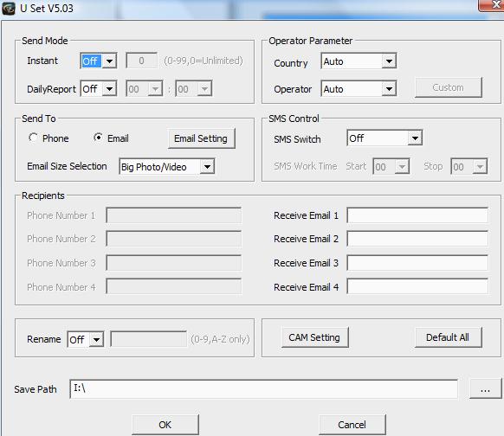Click the Default All button
The image size is (504, 436).
coord(448,337)
